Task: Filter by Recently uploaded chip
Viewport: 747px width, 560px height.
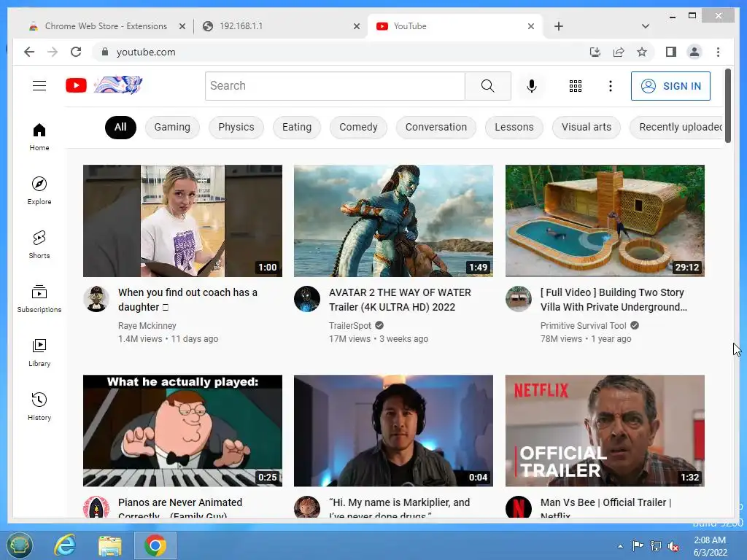Action: tap(676, 127)
